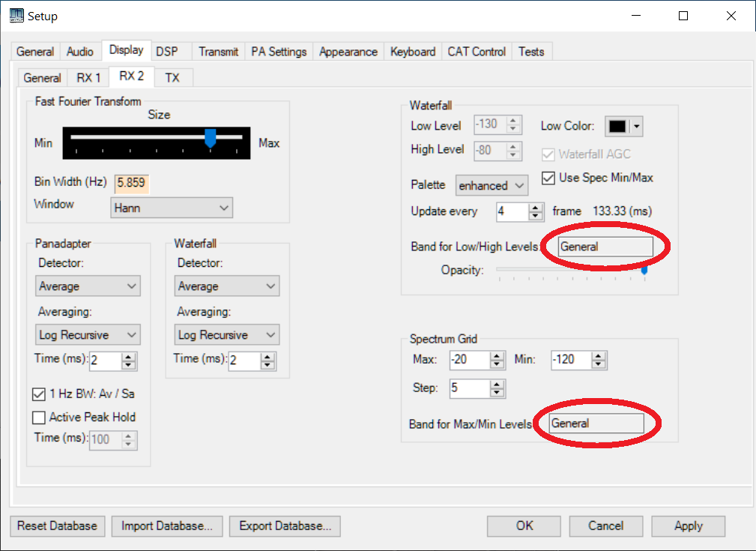Toggle the Use Spec Min/Max checkbox
This screenshot has width=756, height=551.
coord(546,178)
